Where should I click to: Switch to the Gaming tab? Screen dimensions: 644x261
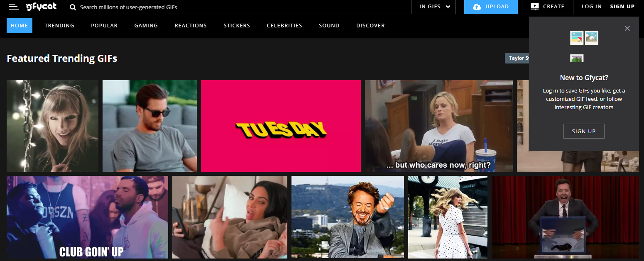(146, 26)
